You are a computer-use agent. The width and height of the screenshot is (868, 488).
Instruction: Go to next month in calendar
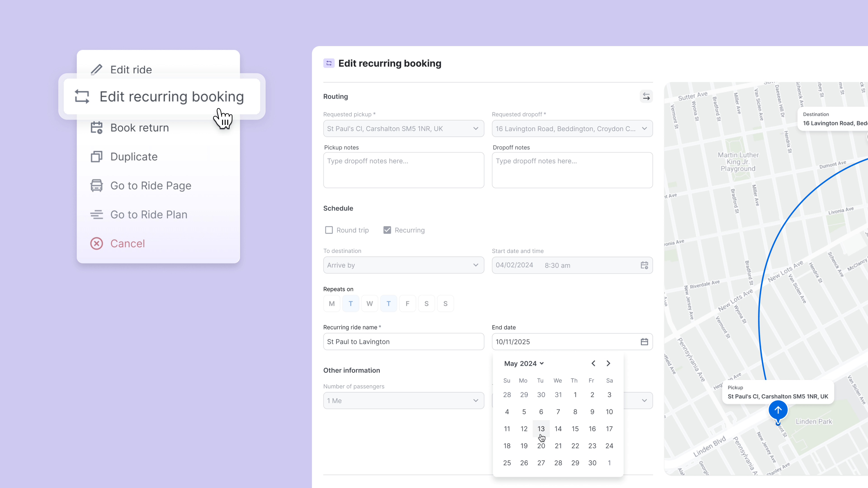point(608,363)
